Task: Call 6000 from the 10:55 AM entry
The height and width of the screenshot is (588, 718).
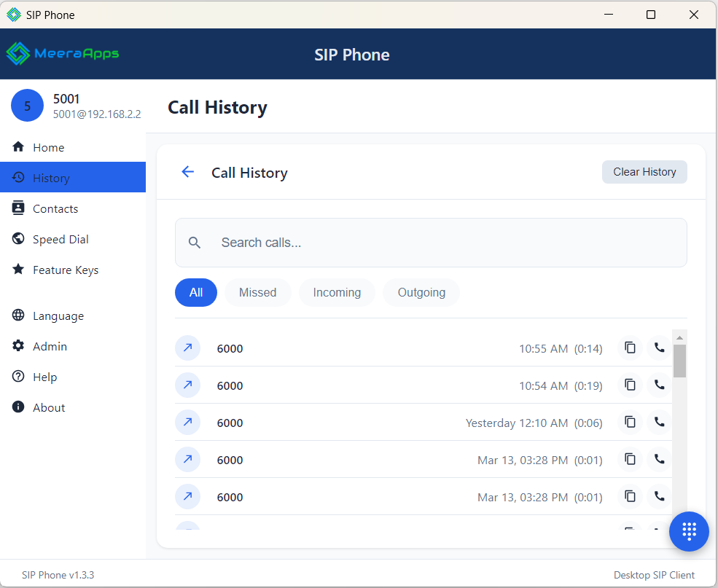Action: (x=659, y=348)
